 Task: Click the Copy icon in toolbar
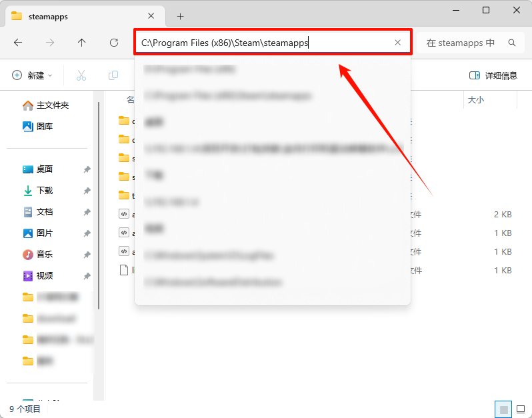[113, 75]
